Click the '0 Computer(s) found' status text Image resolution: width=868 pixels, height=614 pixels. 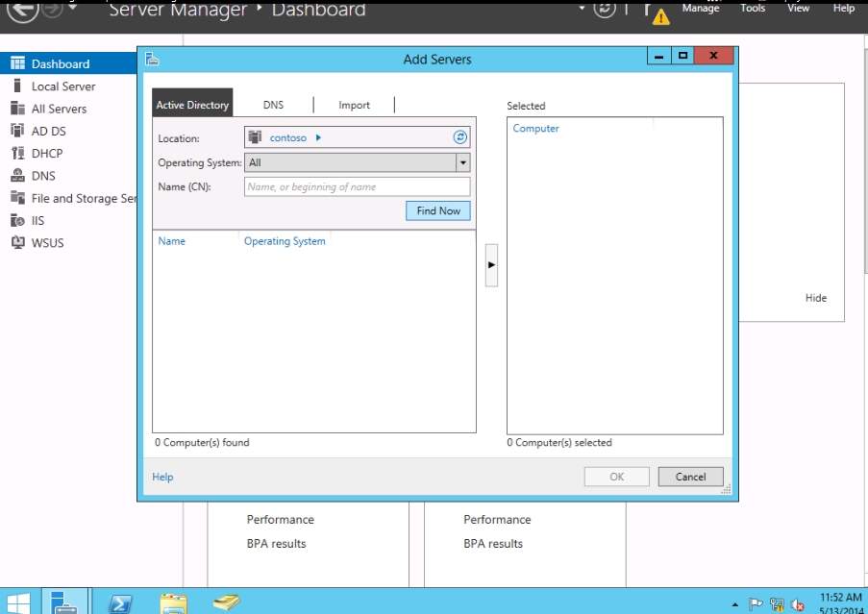pos(202,443)
